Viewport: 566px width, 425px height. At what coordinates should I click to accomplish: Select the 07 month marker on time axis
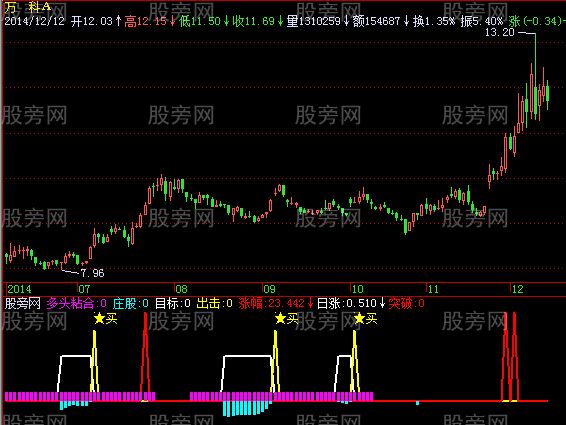[x=84, y=289]
